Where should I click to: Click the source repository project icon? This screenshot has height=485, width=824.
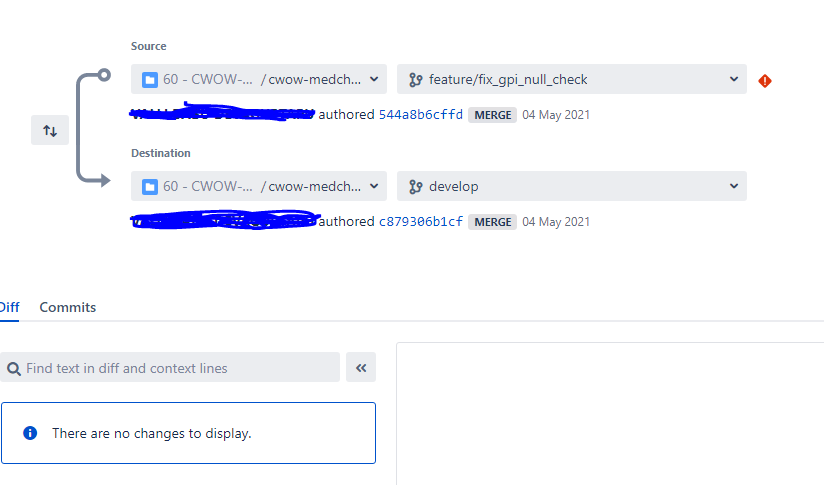pos(150,80)
